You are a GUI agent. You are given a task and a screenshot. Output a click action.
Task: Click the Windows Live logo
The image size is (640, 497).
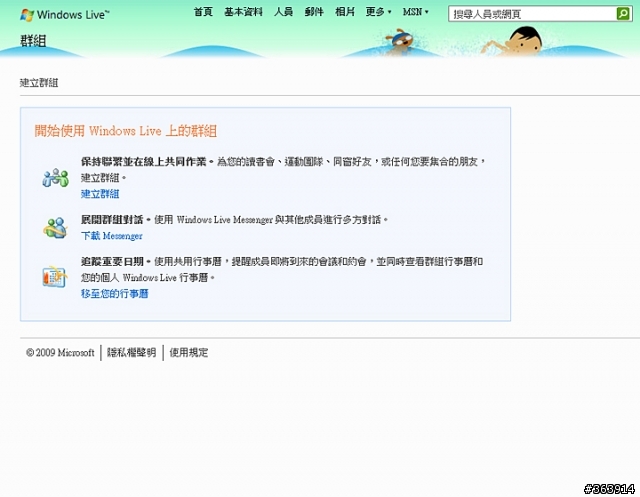[x=65, y=15]
